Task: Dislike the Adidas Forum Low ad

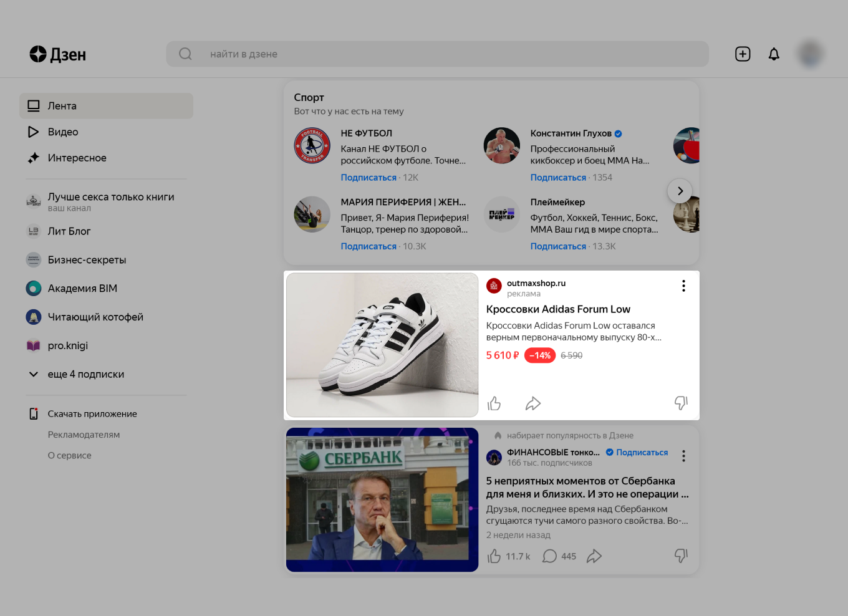Action: tap(681, 403)
